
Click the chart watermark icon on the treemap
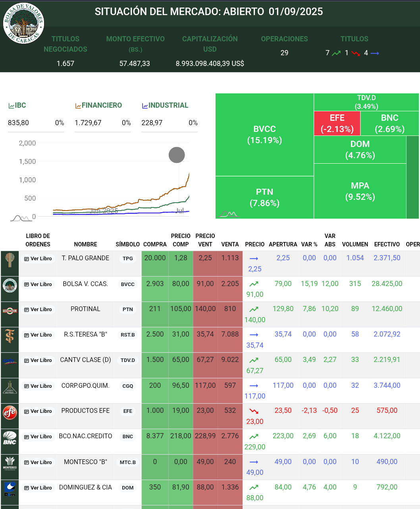[229, 214]
